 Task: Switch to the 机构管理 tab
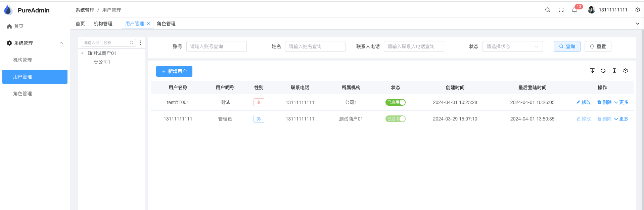tap(103, 24)
